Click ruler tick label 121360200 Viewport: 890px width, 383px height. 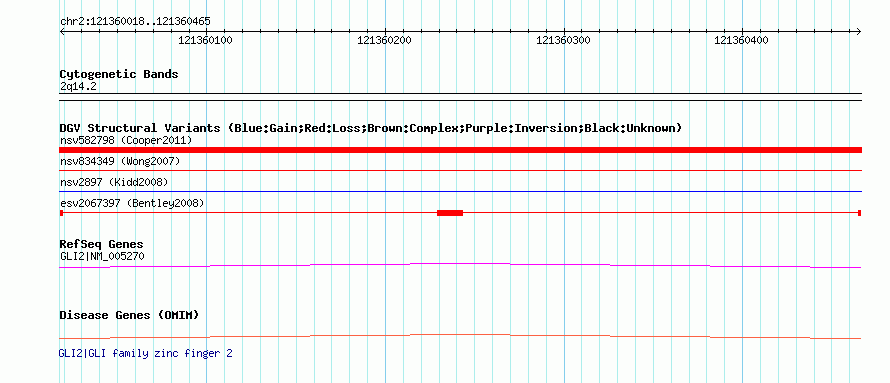pyautogui.click(x=384, y=40)
